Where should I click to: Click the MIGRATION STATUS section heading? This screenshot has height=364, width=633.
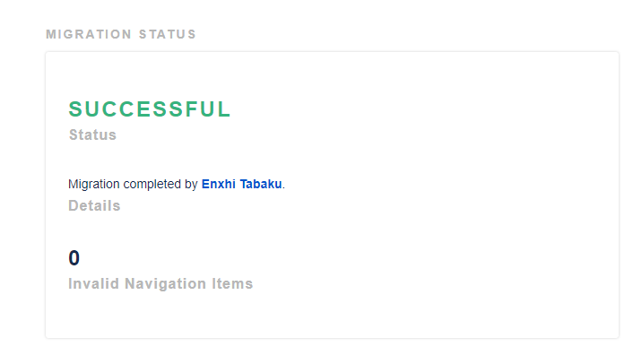(x=121, y=35)
